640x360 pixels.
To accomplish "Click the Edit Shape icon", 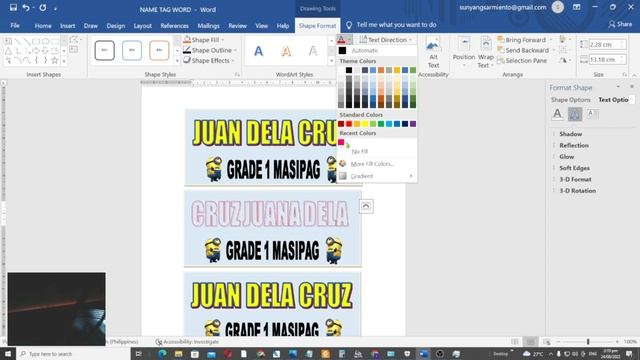I will 74,40.
